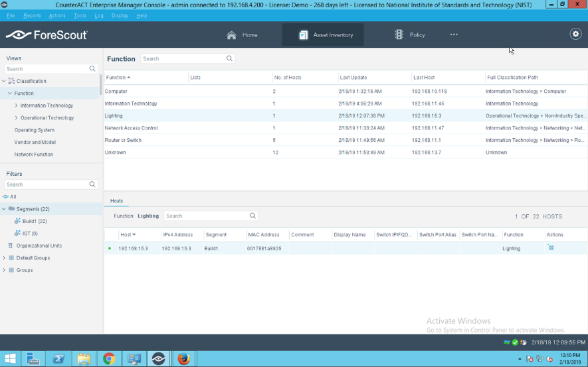Click the green check status icon
588x367 pixels.
tap(516, 342)
